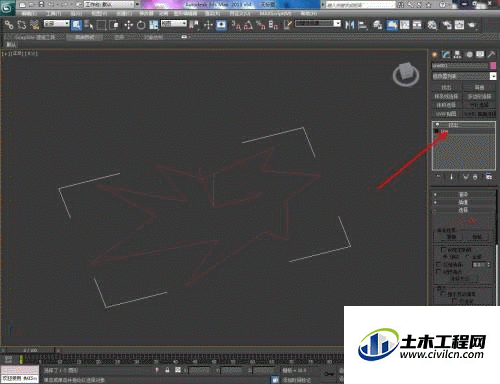The height and width of the screenshot is (384, 500).
Task: Expand the Interpolation rollout
Action: coord(464,202)
